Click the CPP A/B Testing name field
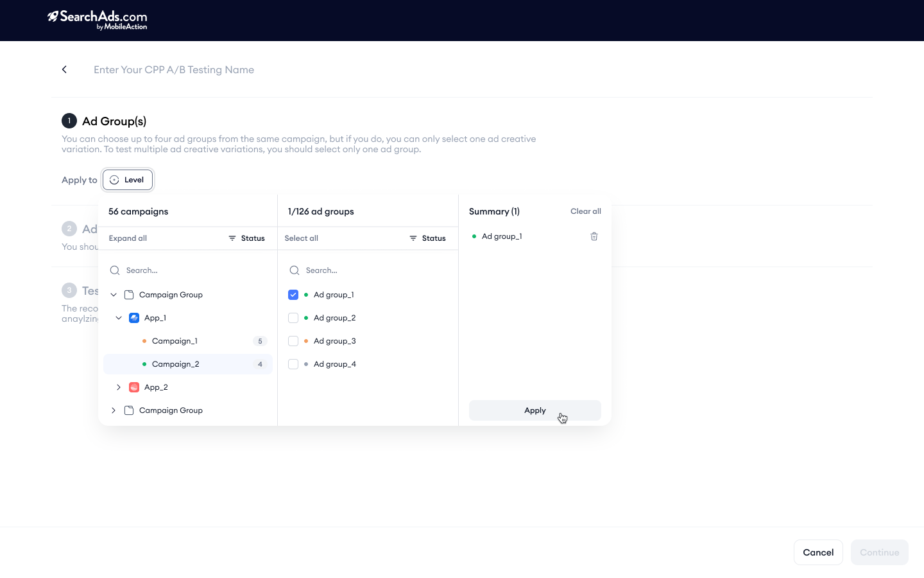Viewport: 924px width, 578px height. pos(173,69)
